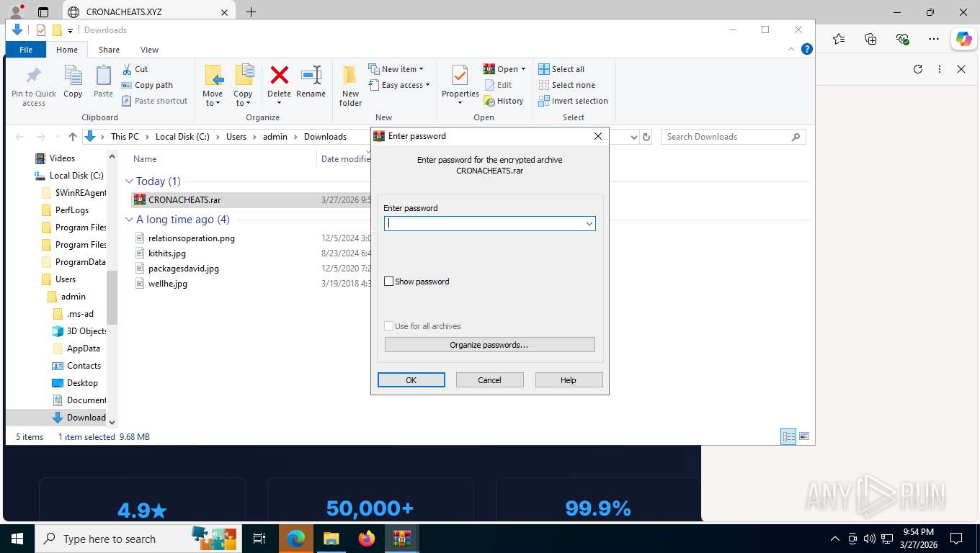This screenshot has width=980, height=553.
Task: Click Select none in ribbon
Action: pyautogui.click(x=566, y=85)
